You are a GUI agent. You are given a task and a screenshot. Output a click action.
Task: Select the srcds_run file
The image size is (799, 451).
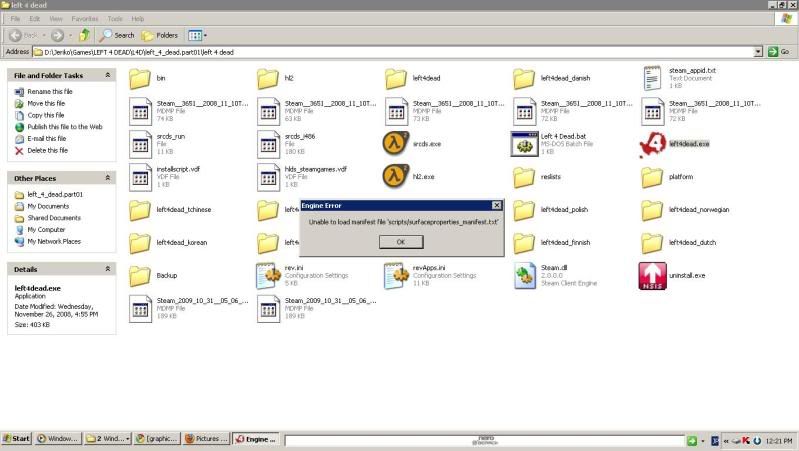[x=140, y=144]
